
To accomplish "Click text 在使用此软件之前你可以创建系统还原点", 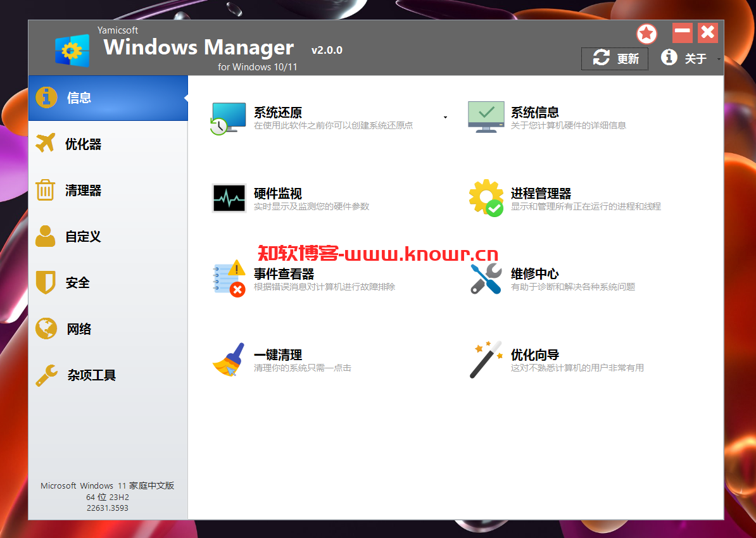I will point(333,125).
